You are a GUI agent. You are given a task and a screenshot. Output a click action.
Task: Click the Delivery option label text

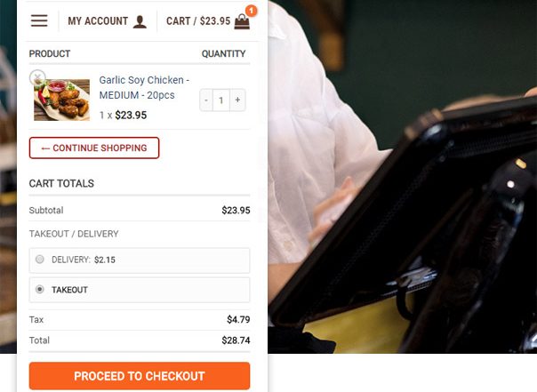click(x=71, y=260)
